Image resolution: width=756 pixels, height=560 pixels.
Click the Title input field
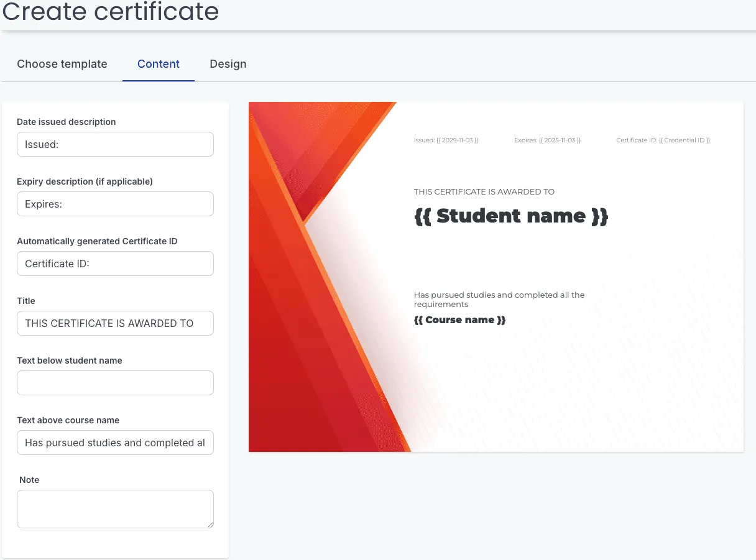[115, 323]
